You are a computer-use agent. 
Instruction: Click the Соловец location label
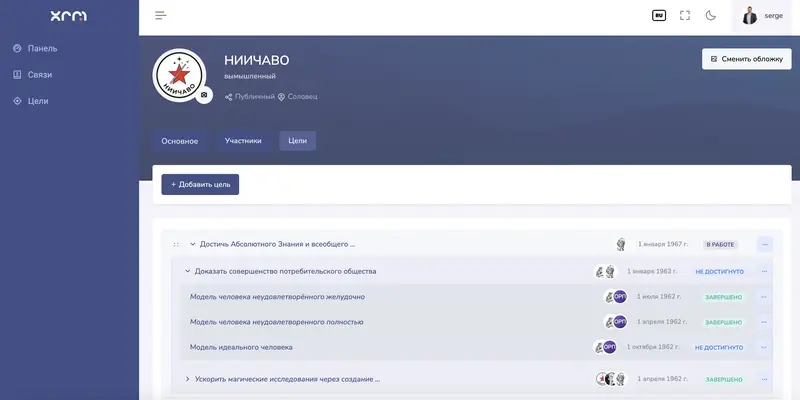point(303,96)
